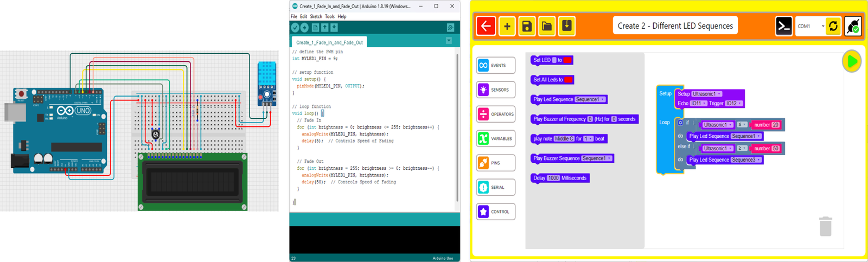Click the yellow download arrow icon

tap(567, 26)
